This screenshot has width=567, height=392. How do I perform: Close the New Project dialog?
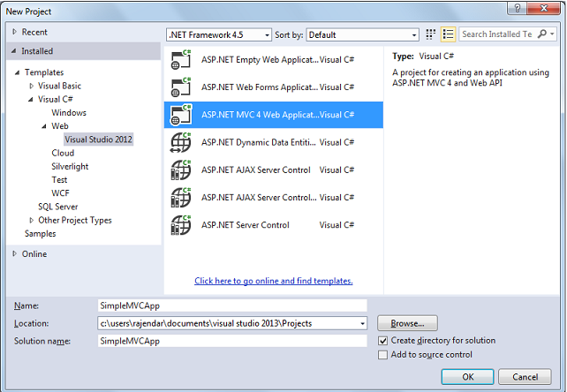coord(543,8)
